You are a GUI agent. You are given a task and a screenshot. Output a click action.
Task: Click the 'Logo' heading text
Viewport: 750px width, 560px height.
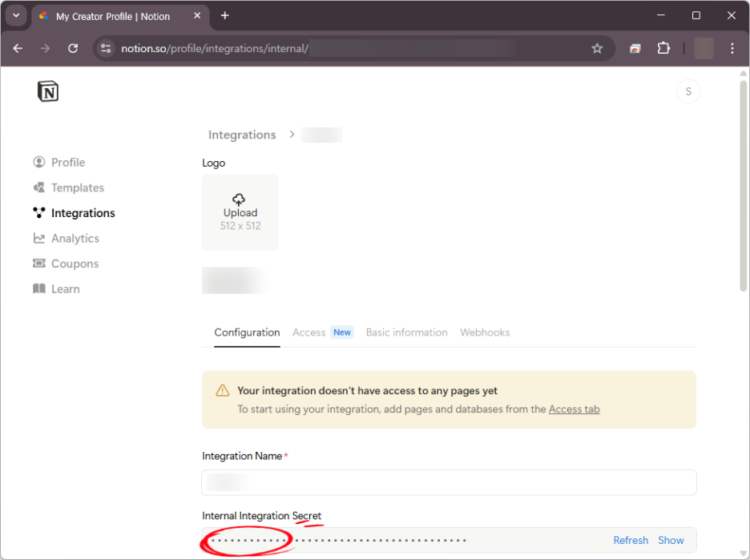point(213,163)
